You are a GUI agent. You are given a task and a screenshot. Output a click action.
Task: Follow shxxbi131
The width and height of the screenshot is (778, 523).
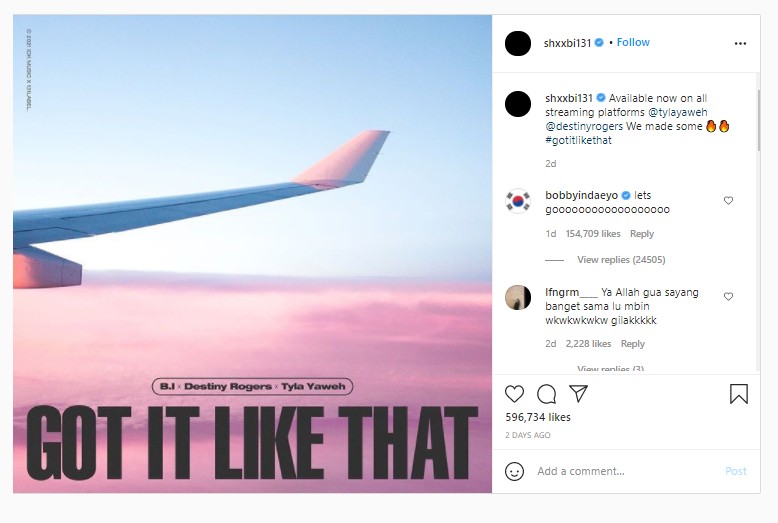633,43
